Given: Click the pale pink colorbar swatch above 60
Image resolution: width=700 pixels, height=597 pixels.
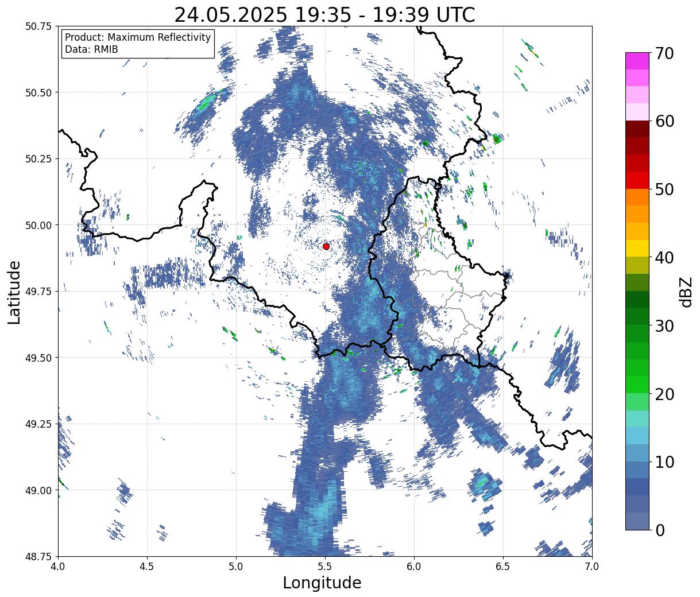Looking at the screenshot, I should pyautogui.click(x=637, y=112).
